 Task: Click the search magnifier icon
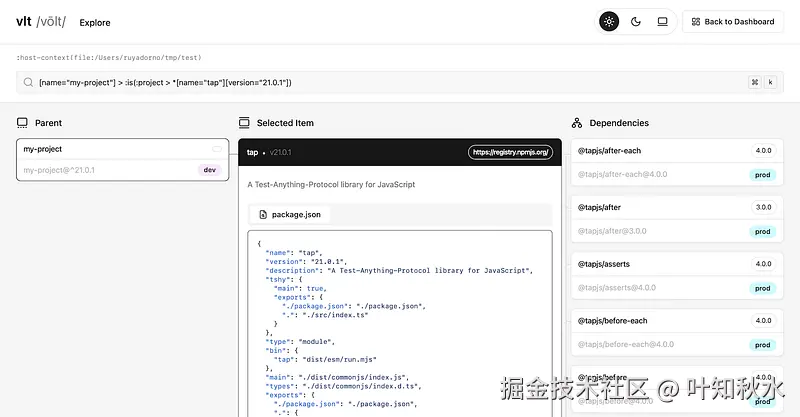click(x=28, y=82)
